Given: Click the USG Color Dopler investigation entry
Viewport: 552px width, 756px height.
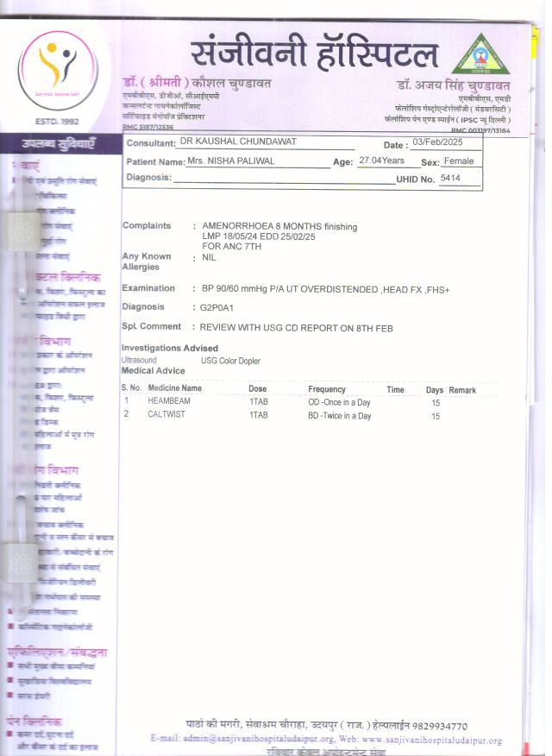Looking at the screenshot, I should (230, 360).
